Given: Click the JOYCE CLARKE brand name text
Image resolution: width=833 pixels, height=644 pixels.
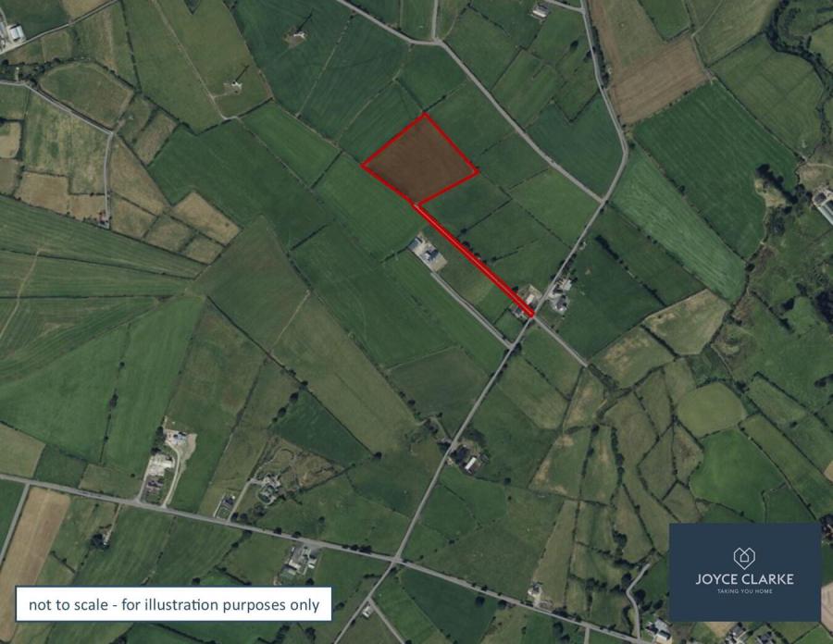Looking at the screenshot, I should [x=744, y=579].
